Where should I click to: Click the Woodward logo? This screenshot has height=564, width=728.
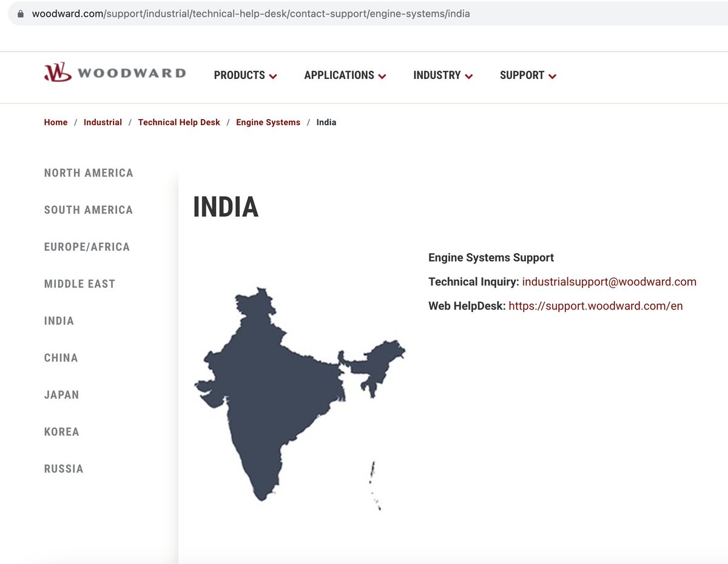point(115,73)
